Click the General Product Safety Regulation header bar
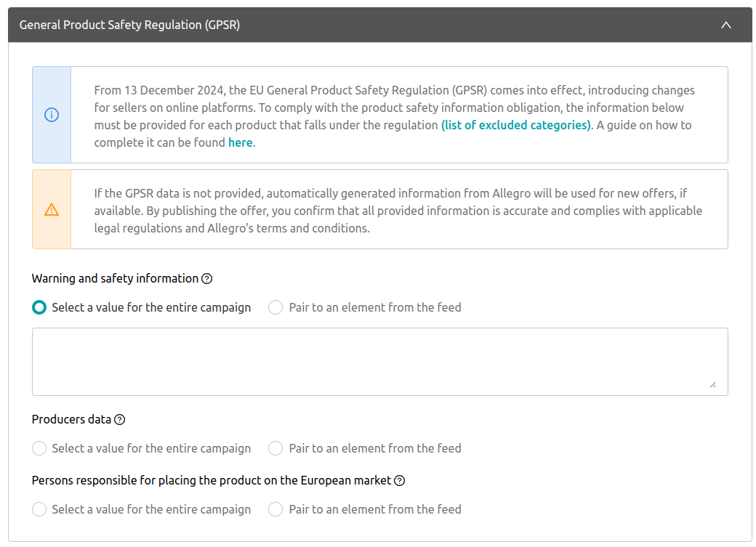 click(380, 25)
